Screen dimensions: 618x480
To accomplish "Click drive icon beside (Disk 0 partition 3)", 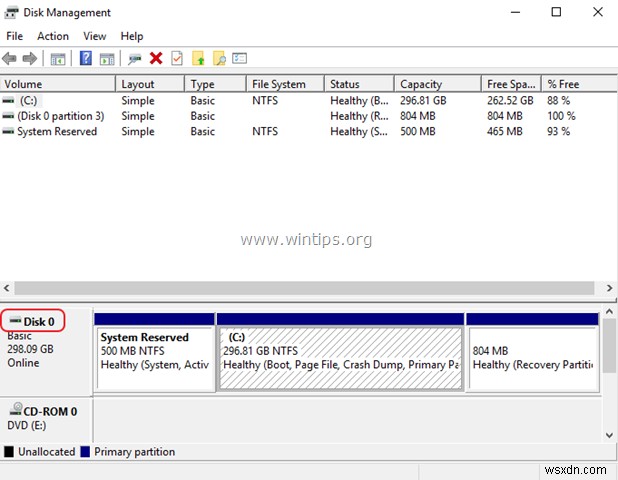I will tap(8, 116).
